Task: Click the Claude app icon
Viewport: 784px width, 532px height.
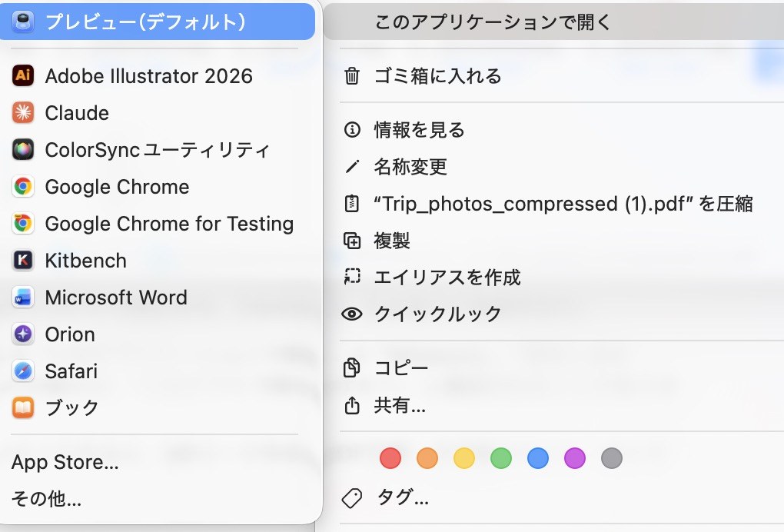Action: 23,112
